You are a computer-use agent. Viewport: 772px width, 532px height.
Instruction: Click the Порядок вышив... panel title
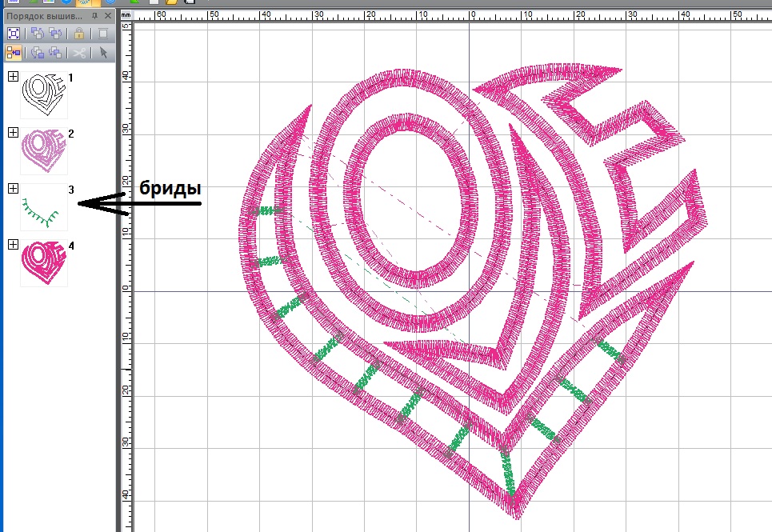point(44,16)
